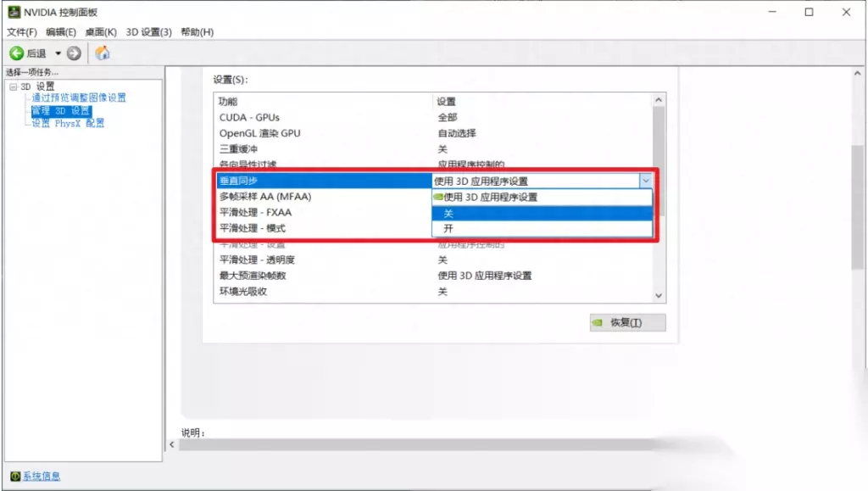Click the 恢复(I) button
The height and width of the screenshot is (491, 868).
click(x=628, y=322)
